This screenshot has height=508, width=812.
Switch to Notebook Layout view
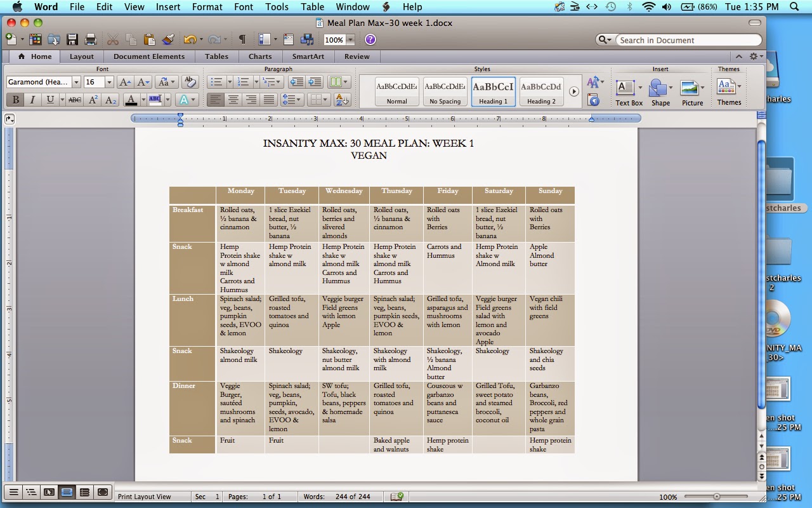click(x=84, y=492)
